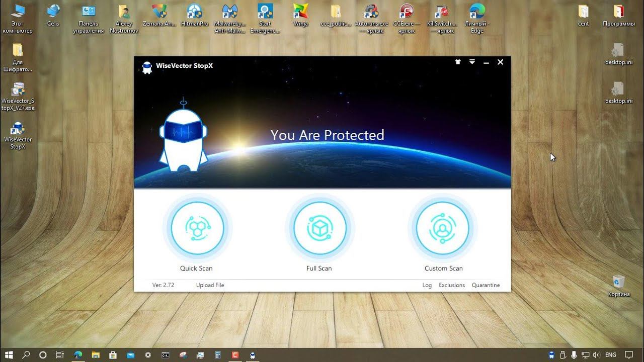The image size is (644, 362).
Task: Select the Для Шифрато... folder icon
Action: (18, 58)
